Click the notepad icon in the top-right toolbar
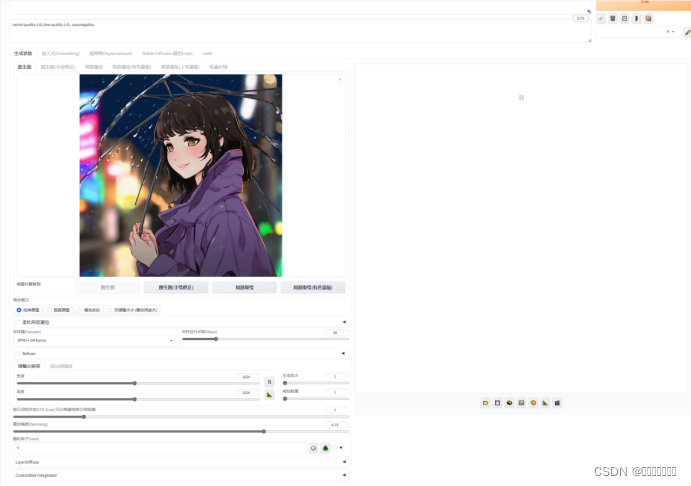Viewport: 691px width, 486px height. [624, 19]
